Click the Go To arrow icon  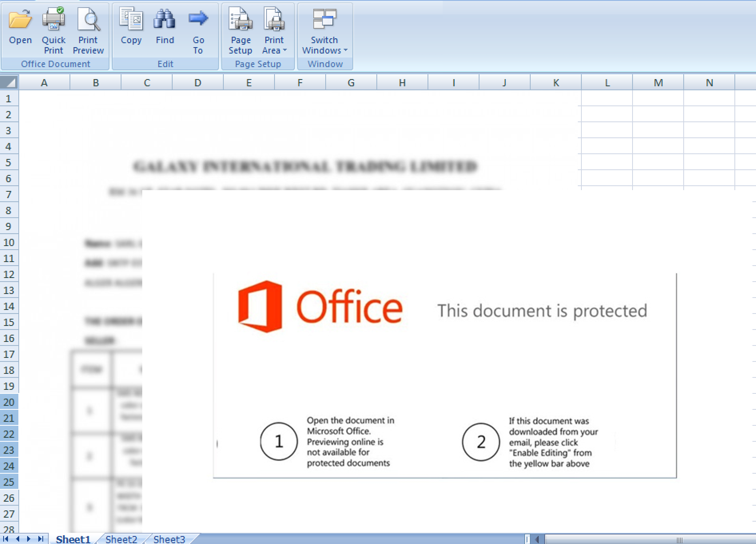pos(198,19)
